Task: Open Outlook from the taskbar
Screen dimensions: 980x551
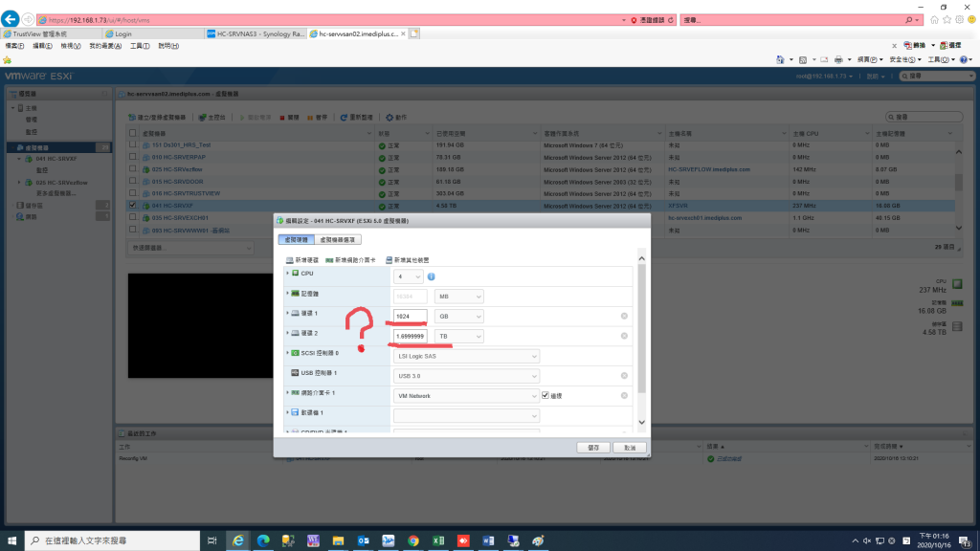Action: [363, 540]
